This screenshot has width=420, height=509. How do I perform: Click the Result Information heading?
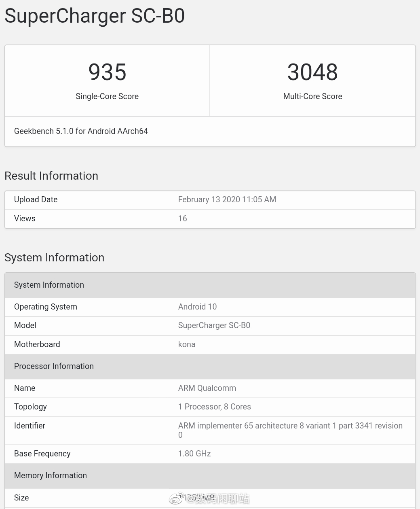point(51,176)
